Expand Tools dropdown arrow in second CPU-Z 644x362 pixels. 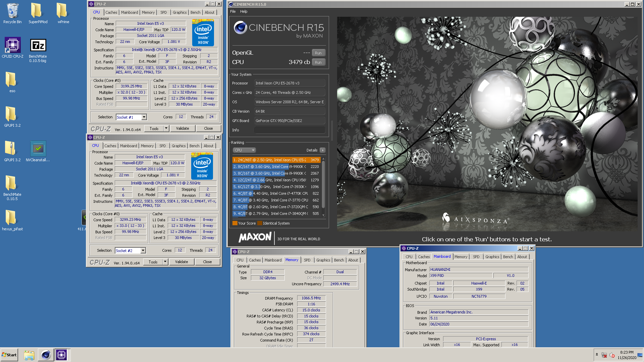pos(165,262)
